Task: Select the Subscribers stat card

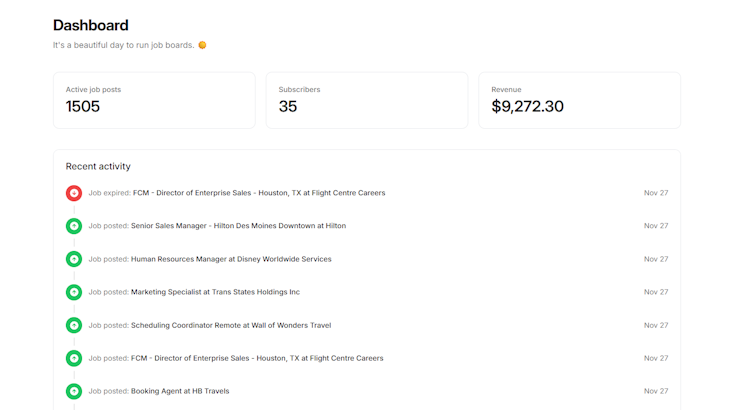Action: click(366, 100)
